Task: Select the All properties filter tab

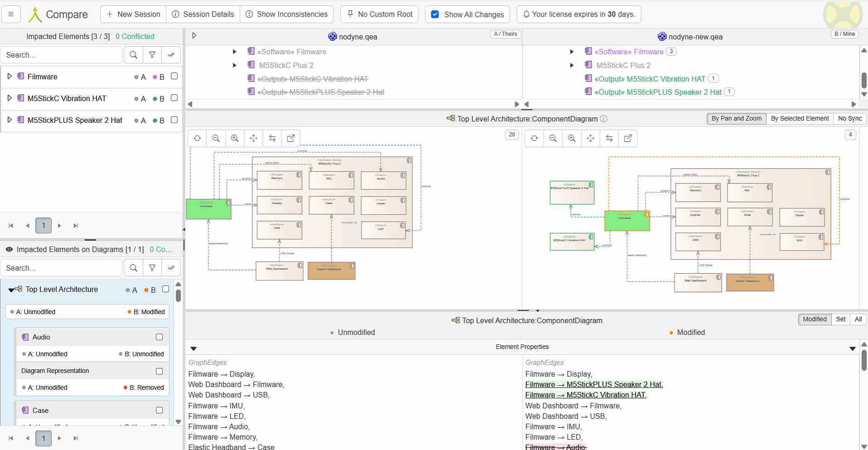Action: [x=858, y=319]
